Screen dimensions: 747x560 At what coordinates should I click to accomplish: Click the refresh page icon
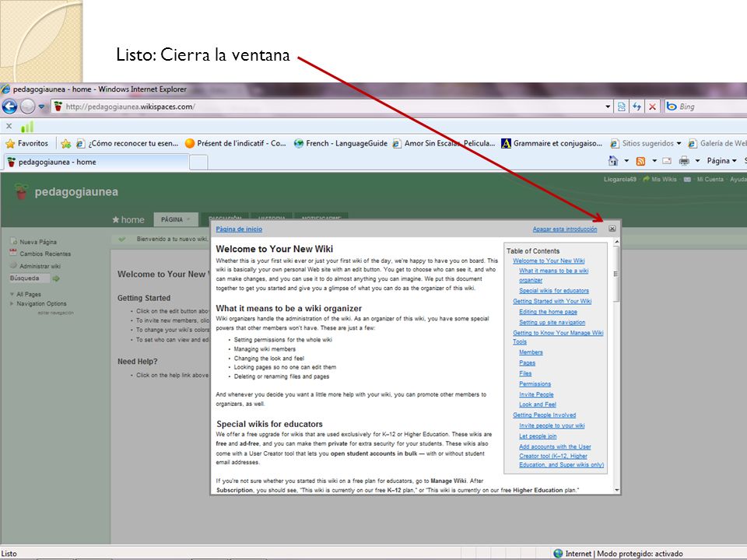(x=637, y=107)
